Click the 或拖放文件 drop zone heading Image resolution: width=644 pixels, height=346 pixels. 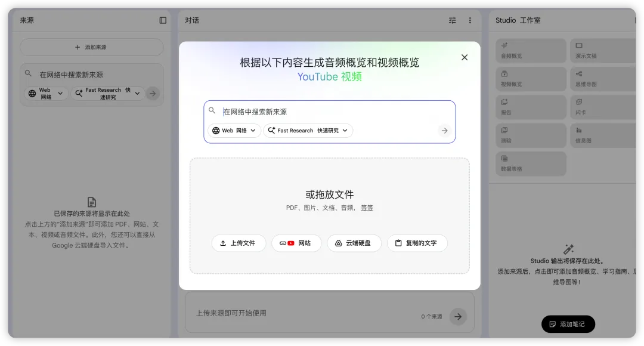pos(329,195)
